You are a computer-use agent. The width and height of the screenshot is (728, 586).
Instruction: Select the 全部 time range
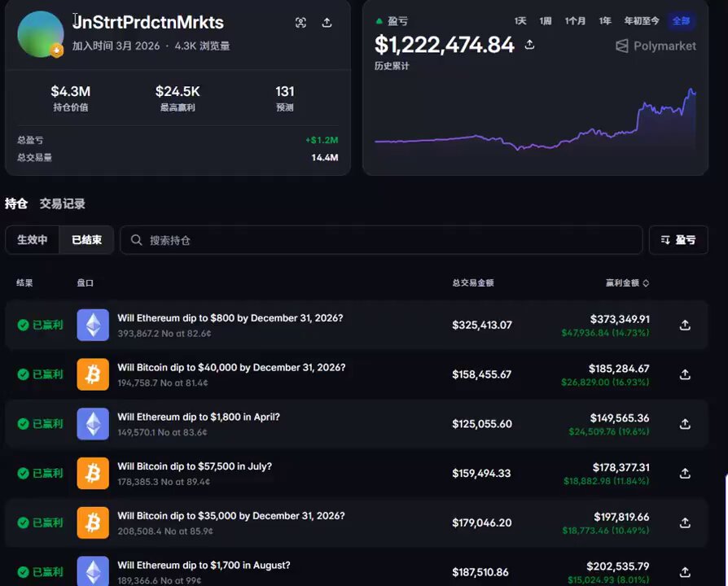point(681,21)
